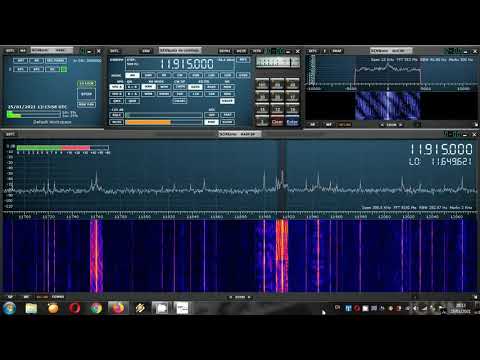Click the green button above STOP
This screenshot has width=480, height=360.
point(86,83)
